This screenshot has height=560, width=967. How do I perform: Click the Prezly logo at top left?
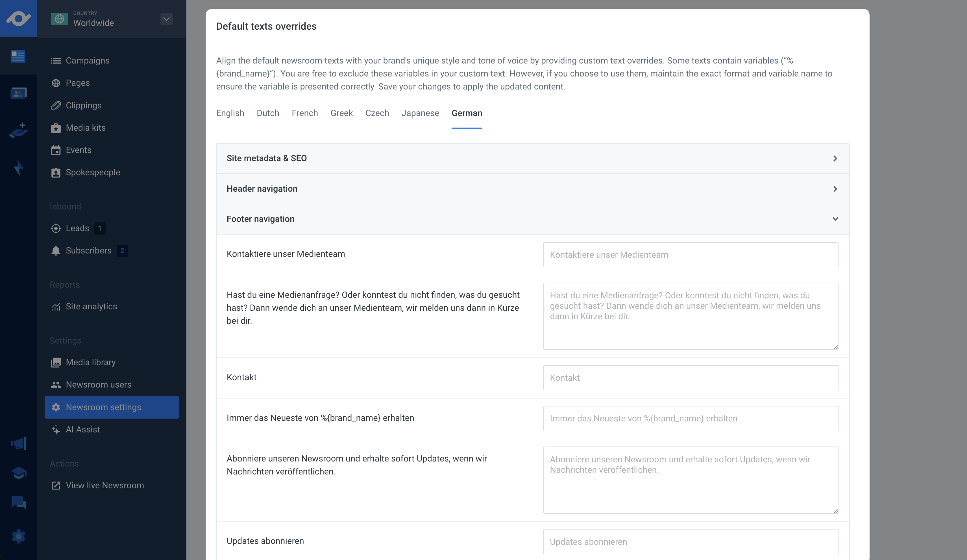tap(18, 18)
